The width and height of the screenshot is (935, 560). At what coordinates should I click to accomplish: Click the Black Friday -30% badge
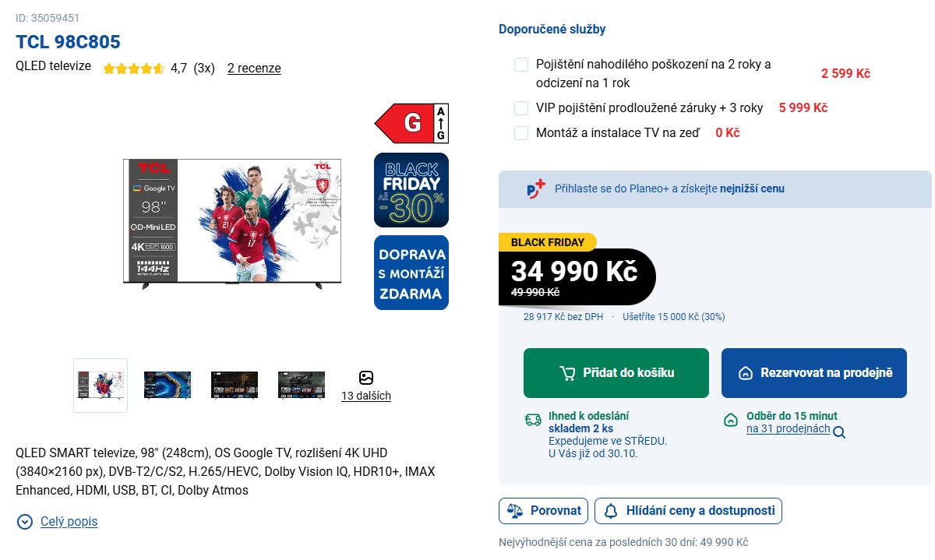411,190
